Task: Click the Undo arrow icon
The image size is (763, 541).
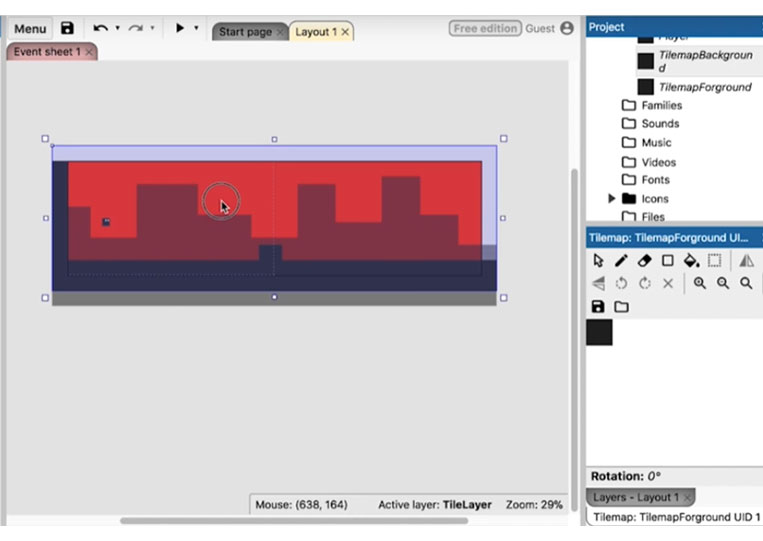Action: click(100, 28)
